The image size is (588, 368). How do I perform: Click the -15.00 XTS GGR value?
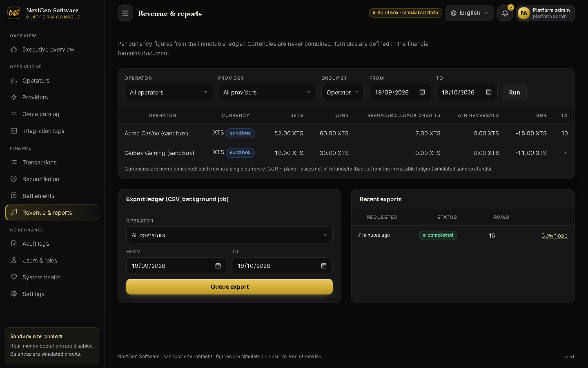(x=531, y=133)
